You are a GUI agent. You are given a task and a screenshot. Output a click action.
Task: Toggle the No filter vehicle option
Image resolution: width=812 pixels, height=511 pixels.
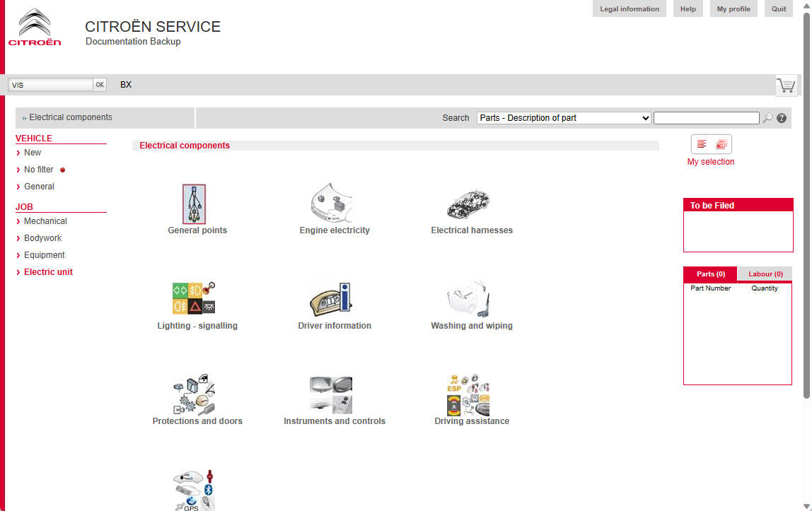pyautogui.click(x=39, y=170)
